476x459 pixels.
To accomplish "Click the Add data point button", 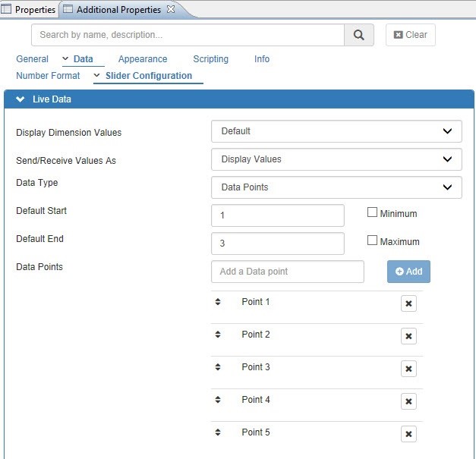I will point(408,272).
